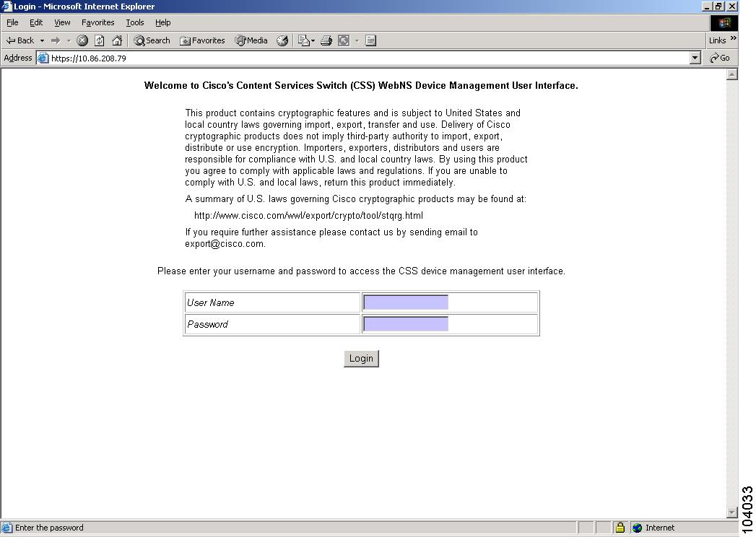Click the scrollbar down arrow
The image size is (756, 537).
pos(732,512)
